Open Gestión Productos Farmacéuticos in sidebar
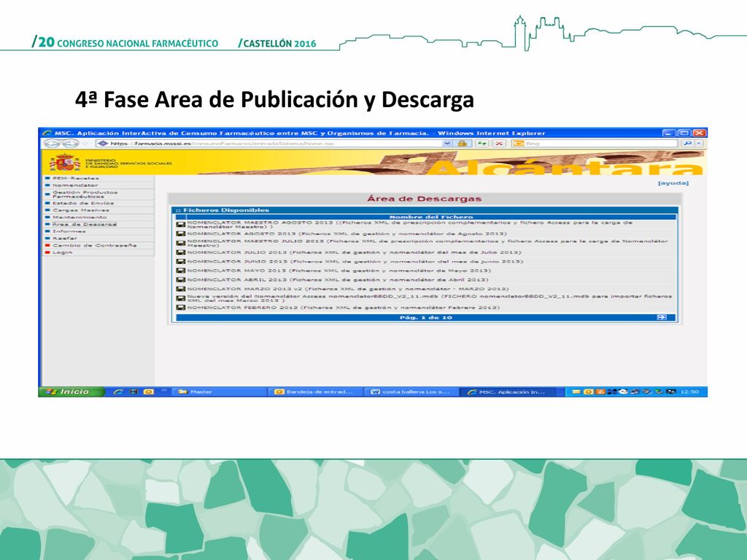The height and width of the screenshot is (560, 747). point(85,194)
